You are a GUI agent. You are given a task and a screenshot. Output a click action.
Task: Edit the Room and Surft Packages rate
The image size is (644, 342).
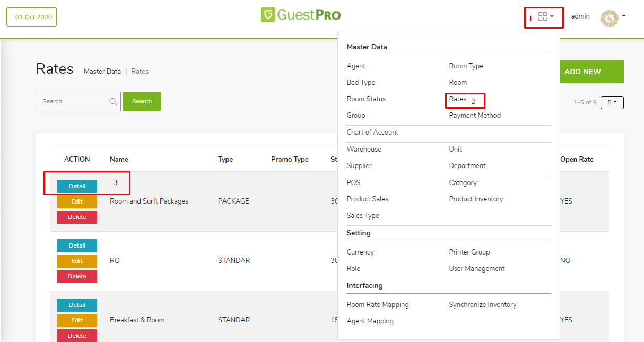77,201
